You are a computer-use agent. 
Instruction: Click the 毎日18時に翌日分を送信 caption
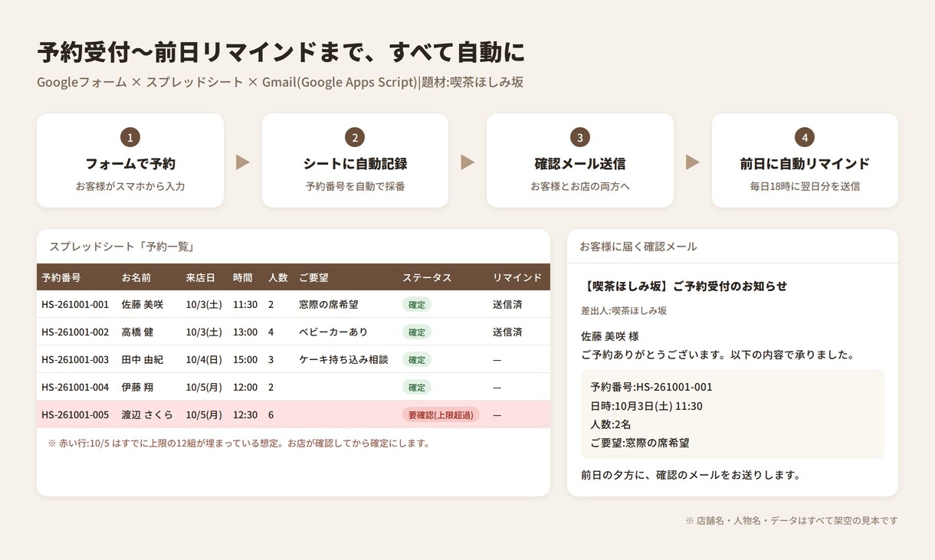(805, 186)
